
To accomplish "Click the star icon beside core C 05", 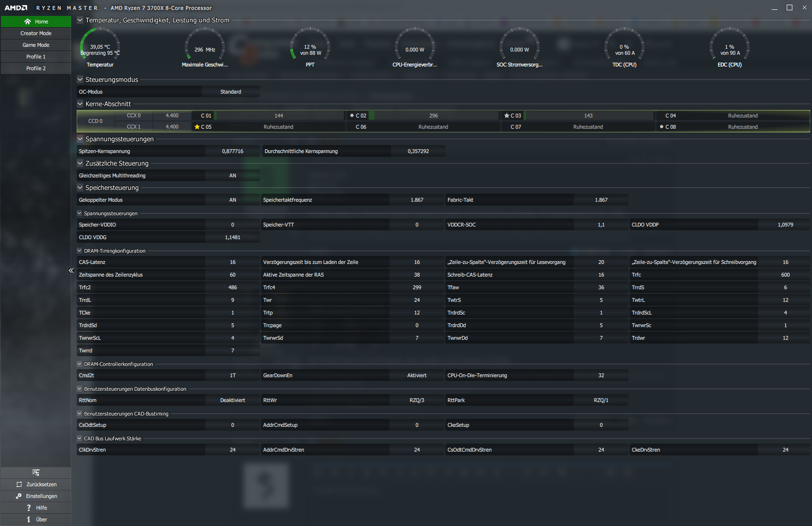I will pos(197,127).
